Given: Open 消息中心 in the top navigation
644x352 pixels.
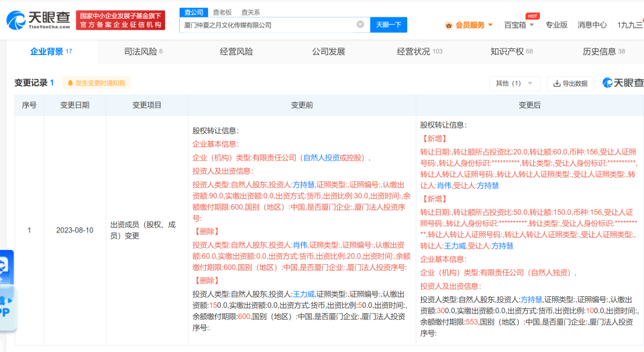Looking at the screenshot, I should [x=592, y=25].
